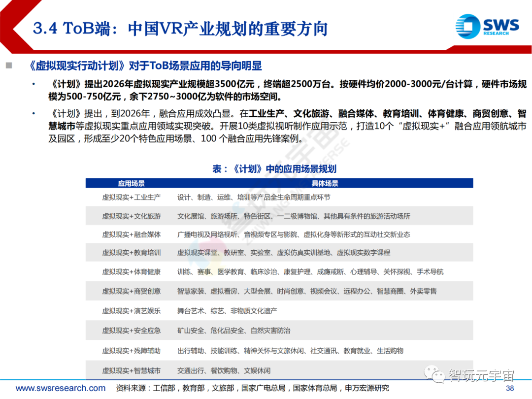Viewport: 532px width, 399px height.
Task: Click the page number 38
Action: (x=510, y=388)
